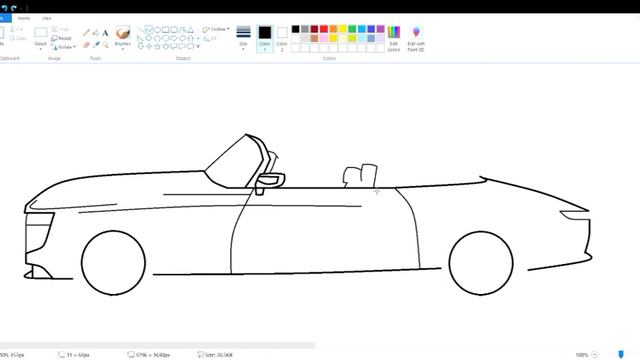Open Edit with Paint 3D
Image resolution: width=640 pixels, height=360 pixels.
pos(416,38)
